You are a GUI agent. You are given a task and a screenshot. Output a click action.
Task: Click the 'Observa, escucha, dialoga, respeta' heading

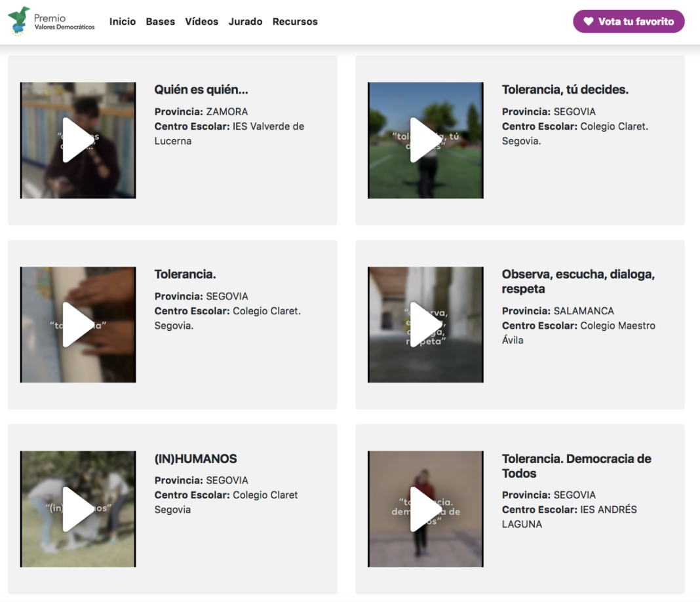578,281
